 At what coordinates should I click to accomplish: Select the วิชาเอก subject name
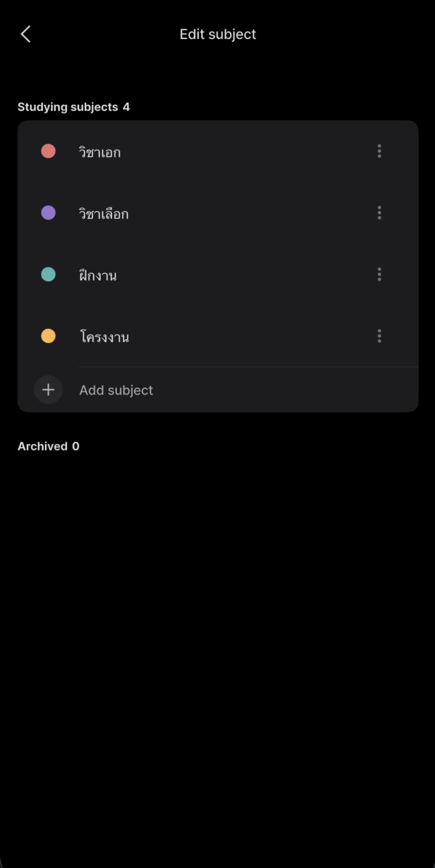100,152
